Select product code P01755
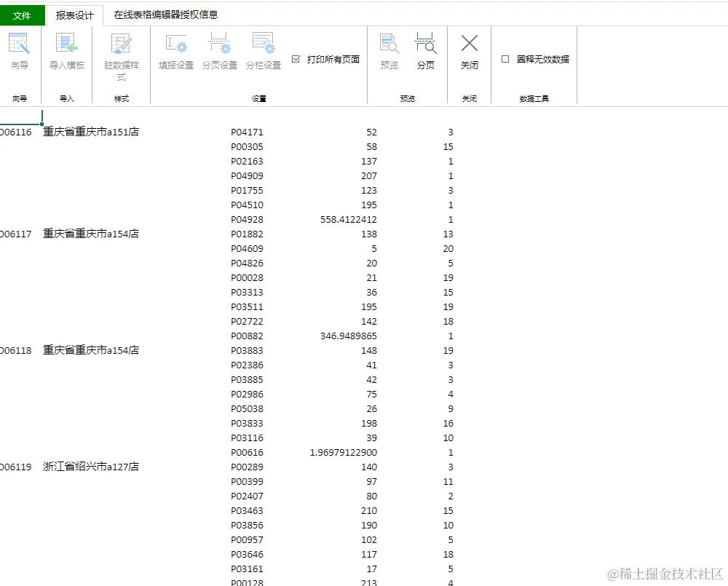The width and height of the screenshot is (728, 586). point(247,191)
